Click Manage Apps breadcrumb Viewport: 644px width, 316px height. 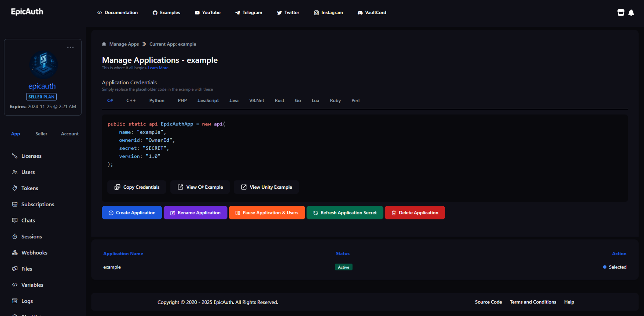coord(124,44)
